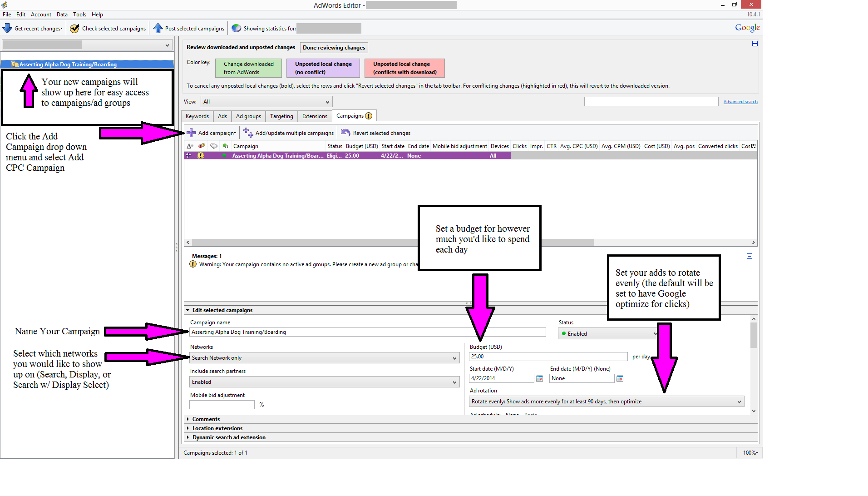Click the Done reviewing changes button
This screenshot has width=868, height=496.
pos(334,47)
